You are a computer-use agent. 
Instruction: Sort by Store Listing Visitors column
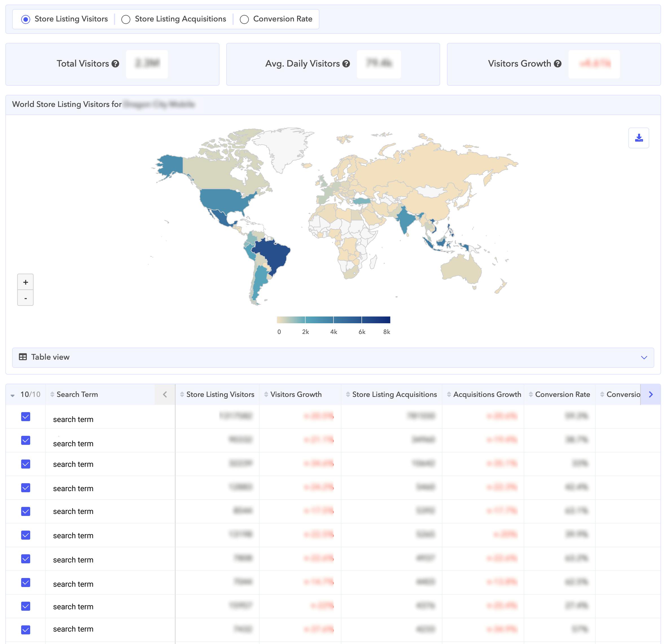[x=220, y=394]
